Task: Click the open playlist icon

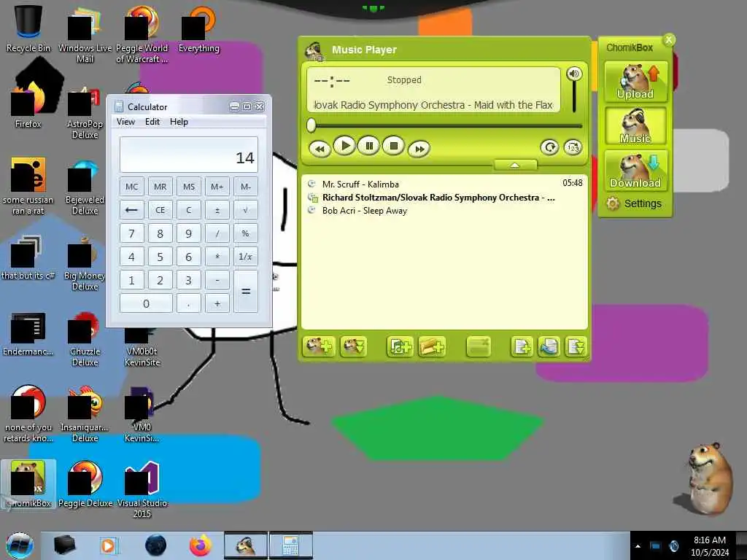Action: pos(549,346)
